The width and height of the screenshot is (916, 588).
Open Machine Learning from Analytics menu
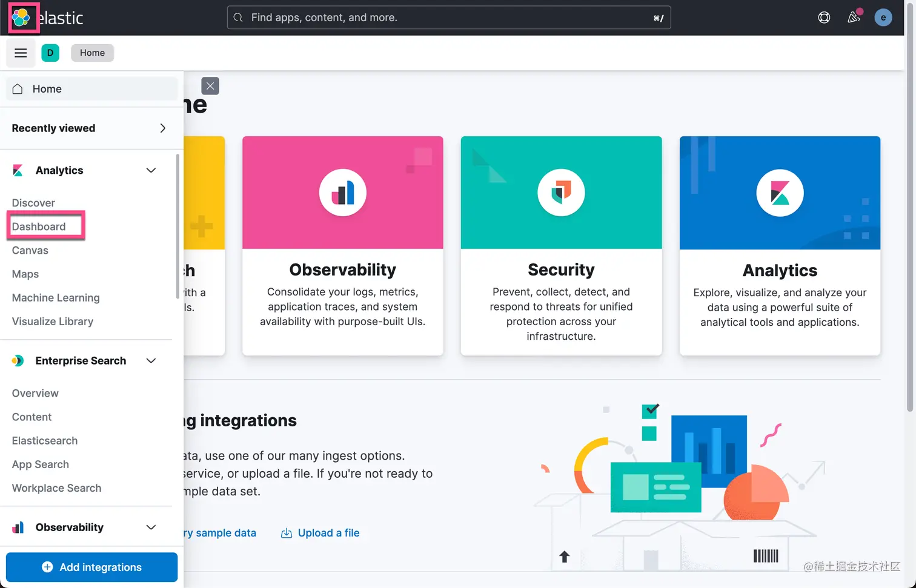tap(56, 298)
